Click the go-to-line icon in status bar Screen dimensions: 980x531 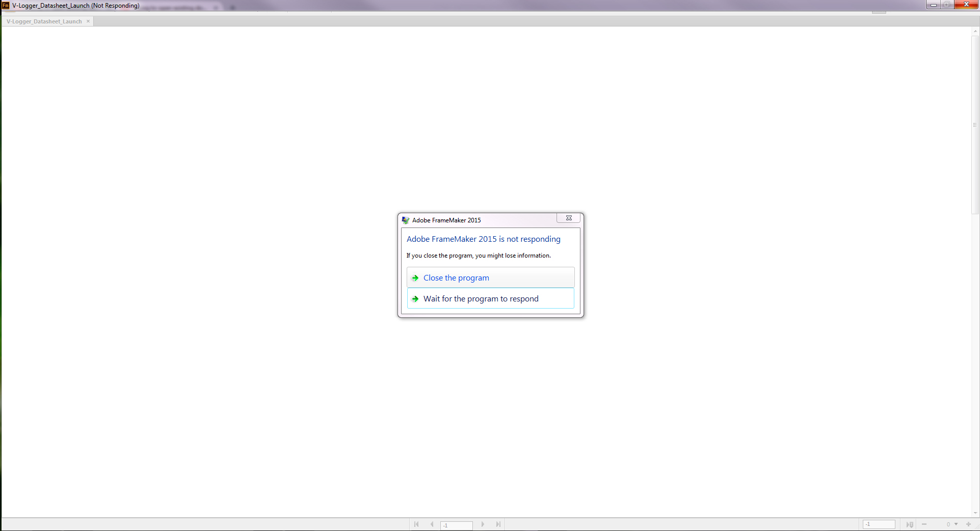pyautogui.click(x=910, y=524)
